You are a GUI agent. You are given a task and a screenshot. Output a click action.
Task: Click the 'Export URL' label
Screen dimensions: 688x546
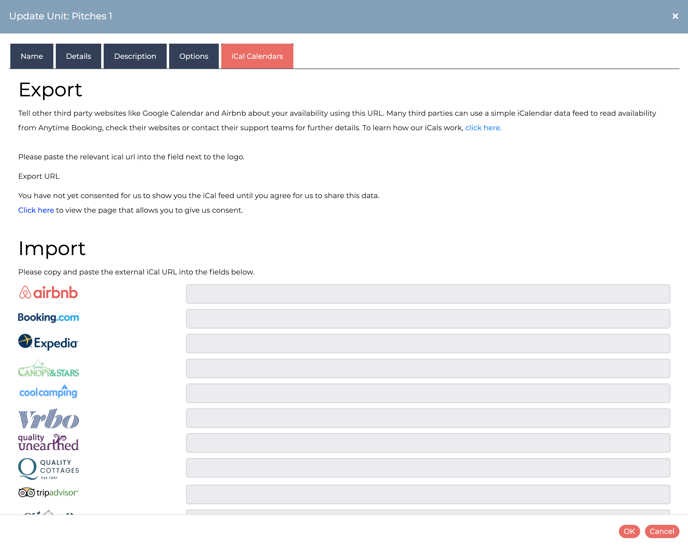(x=39, y=176)
